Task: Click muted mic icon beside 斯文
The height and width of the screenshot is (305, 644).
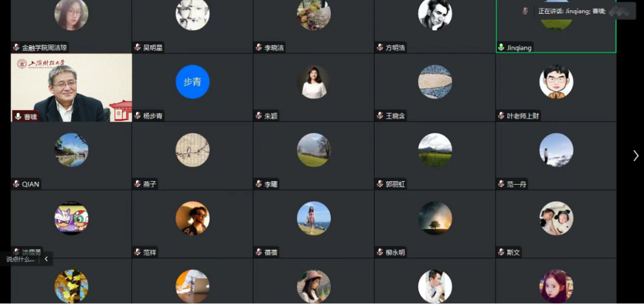Action: (501, 252)
